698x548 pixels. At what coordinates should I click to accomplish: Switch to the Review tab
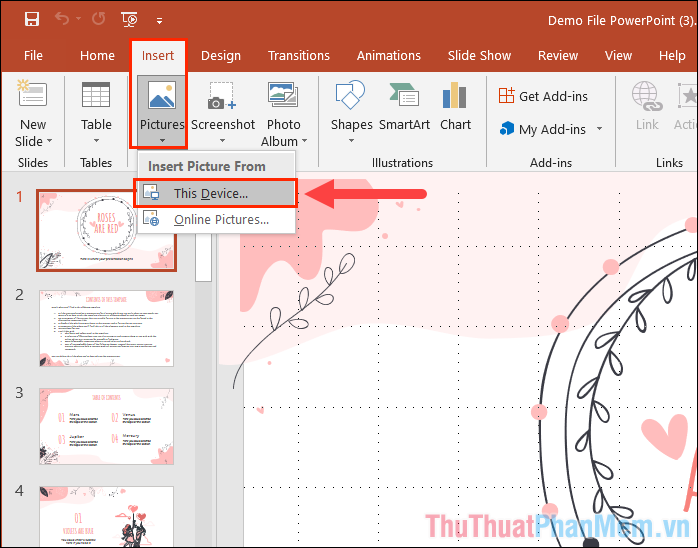pos(558,55)
